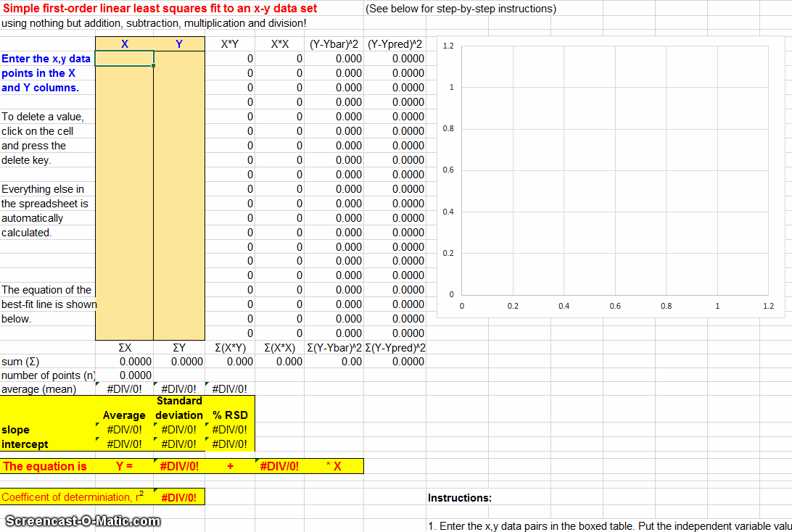Screen dimensions: 792x532
Task: Click the slope % RSD cell
Action: pos(230,430)
